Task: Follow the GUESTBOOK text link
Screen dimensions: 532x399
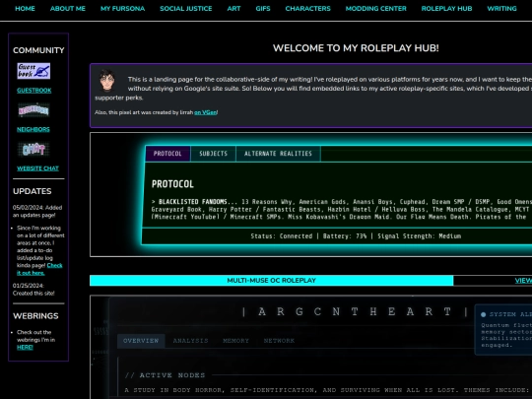Action: [34, 91]
